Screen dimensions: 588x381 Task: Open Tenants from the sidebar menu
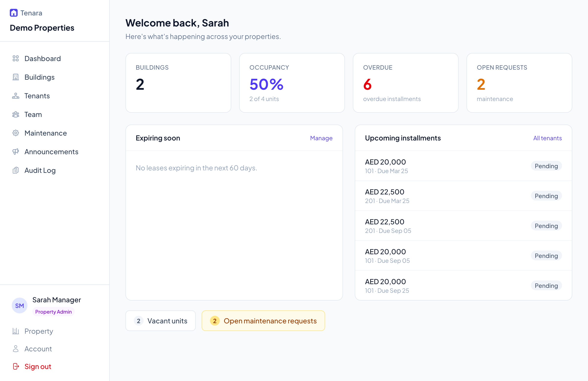(37, 96)
